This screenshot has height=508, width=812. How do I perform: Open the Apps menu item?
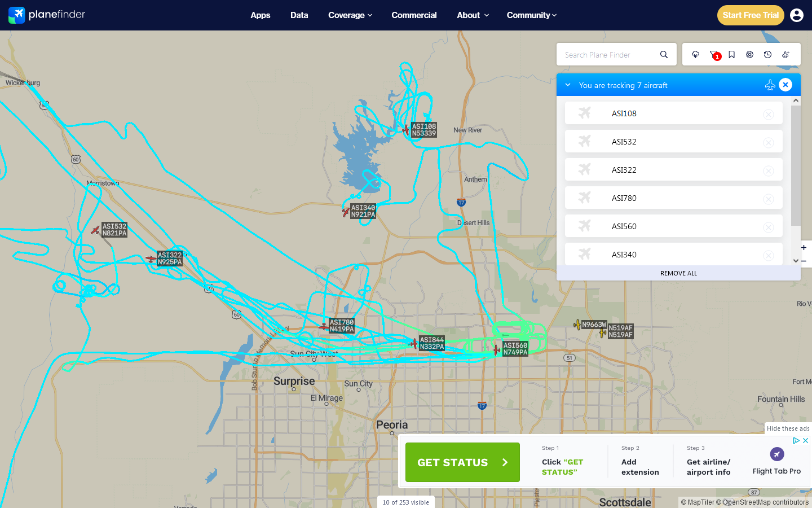pyautogui.click(x=261, y=15)
